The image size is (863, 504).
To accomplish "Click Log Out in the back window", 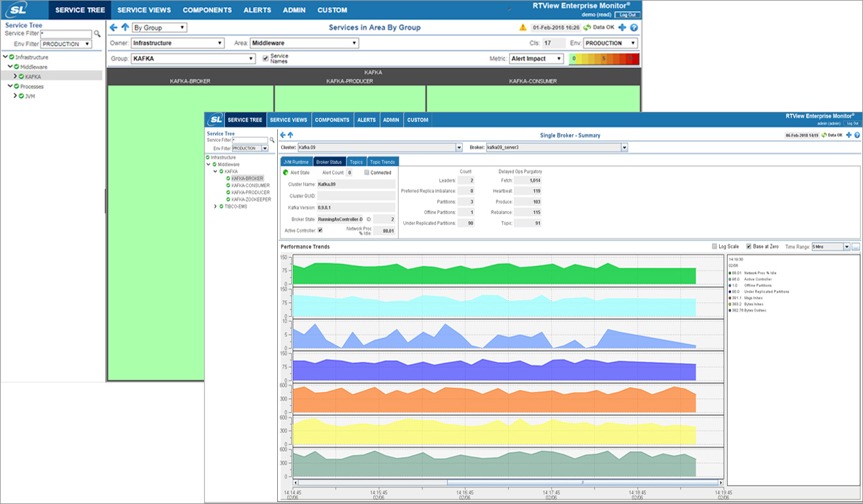I will [x=627, y=14].
